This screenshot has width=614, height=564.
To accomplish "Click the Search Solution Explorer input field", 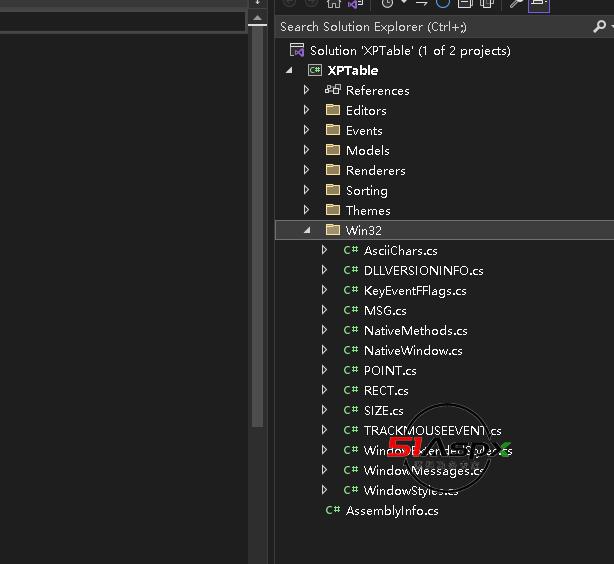I will [x=433, y=27].
